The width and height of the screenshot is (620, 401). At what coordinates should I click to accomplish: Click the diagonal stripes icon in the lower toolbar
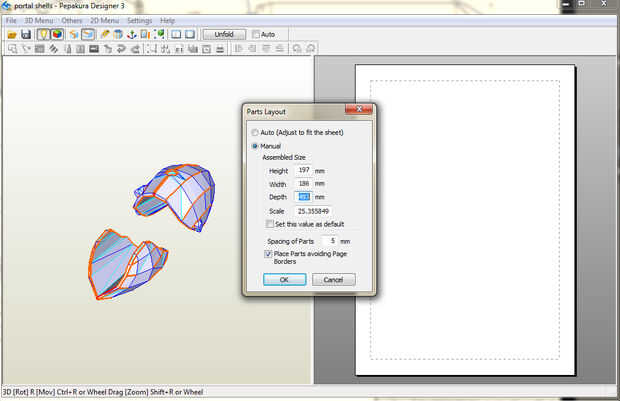pos(53,49)
